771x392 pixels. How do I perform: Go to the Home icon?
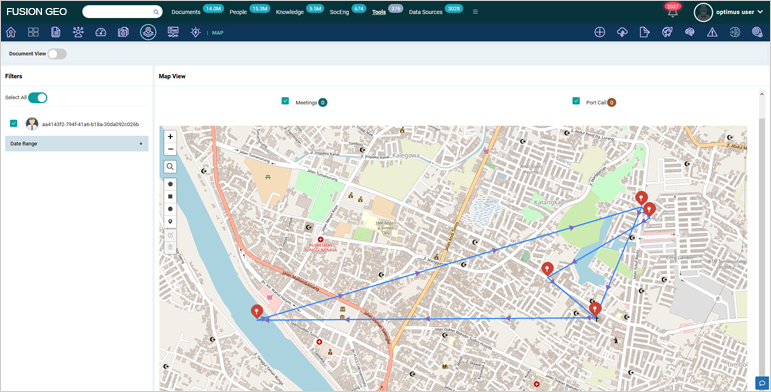pyautogui.click(x=11, y=32)
